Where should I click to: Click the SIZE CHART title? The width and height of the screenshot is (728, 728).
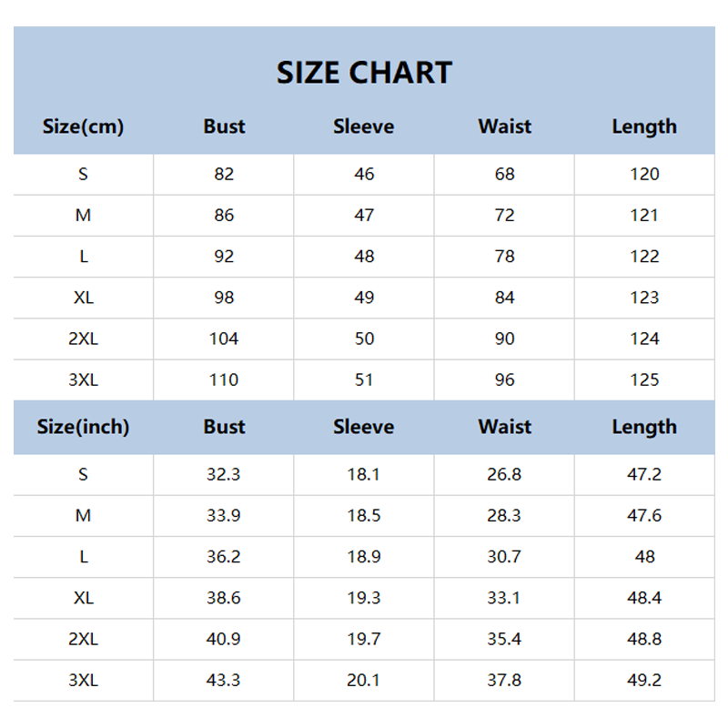tap(364, 72)
